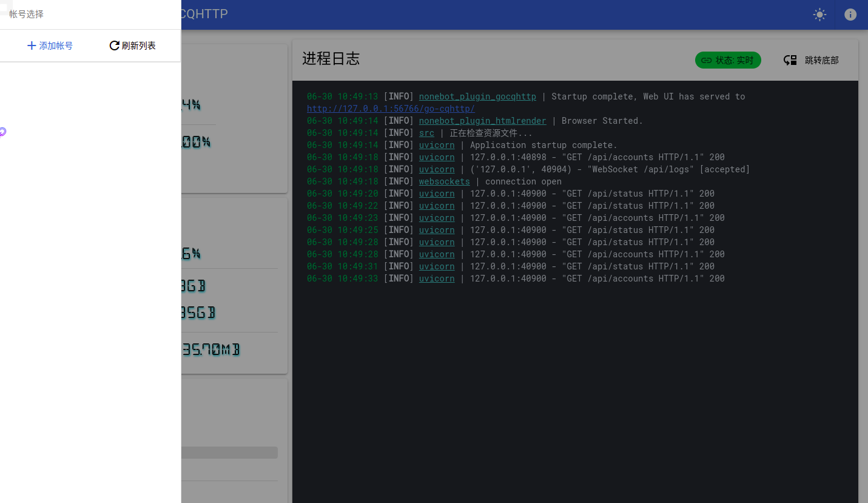
Task: Toggle the light/dark theme sun icon
Action: (819, 15)
